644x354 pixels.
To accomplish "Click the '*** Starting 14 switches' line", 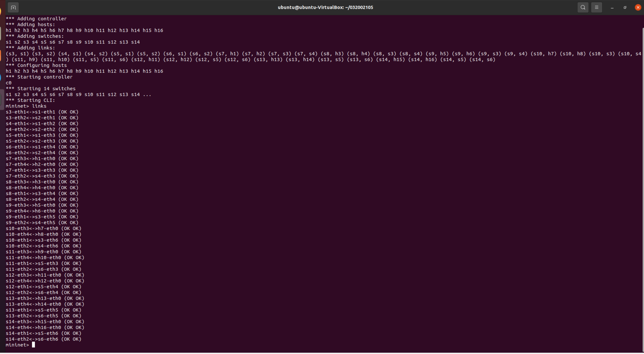I will pos(40,89).
